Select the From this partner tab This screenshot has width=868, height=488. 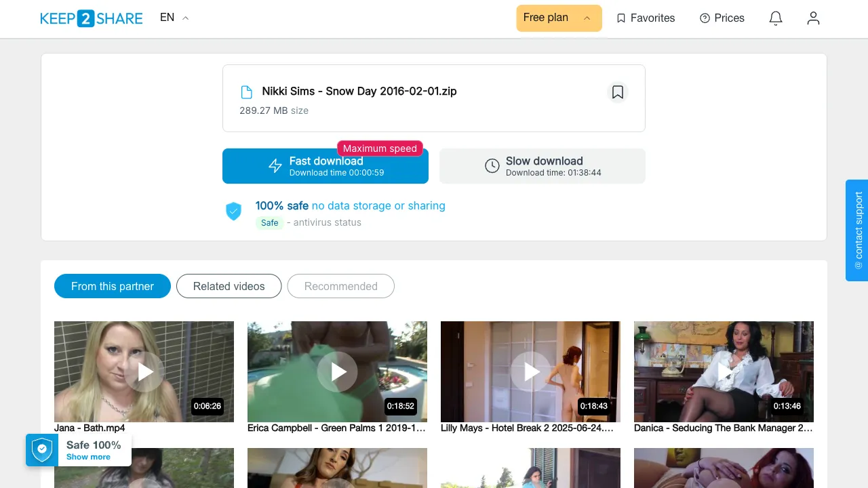click(x=113, y=286)
